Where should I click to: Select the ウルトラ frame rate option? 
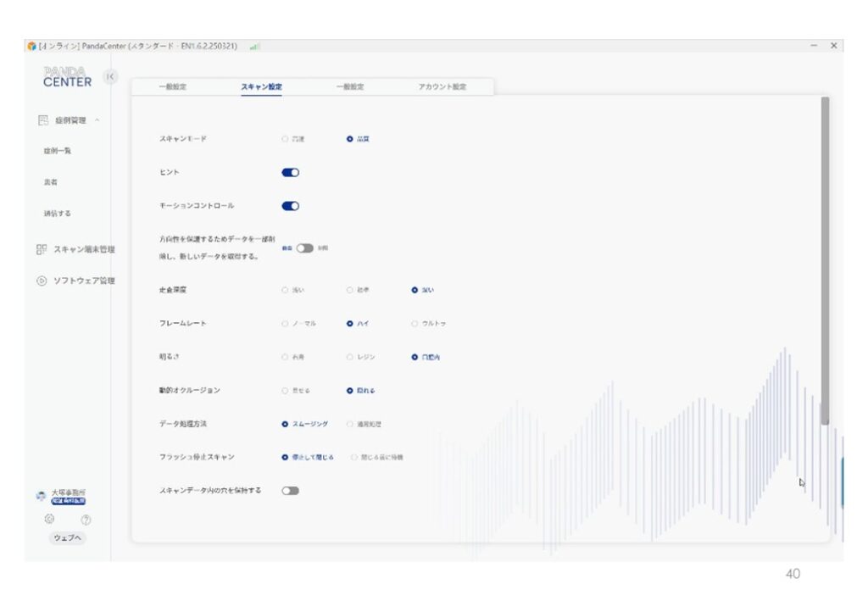(415, 323)
